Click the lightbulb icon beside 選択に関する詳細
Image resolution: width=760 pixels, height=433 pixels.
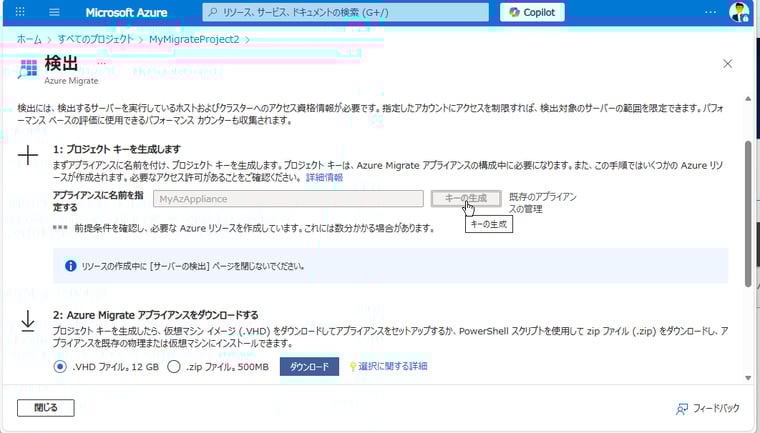[x=353, y=367]
